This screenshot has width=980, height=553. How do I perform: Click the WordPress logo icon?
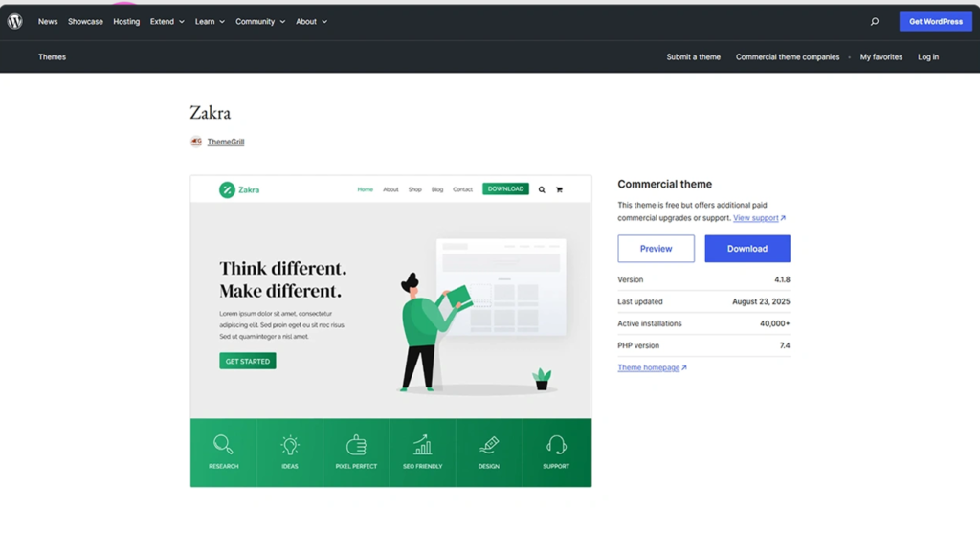coord(15,21)
